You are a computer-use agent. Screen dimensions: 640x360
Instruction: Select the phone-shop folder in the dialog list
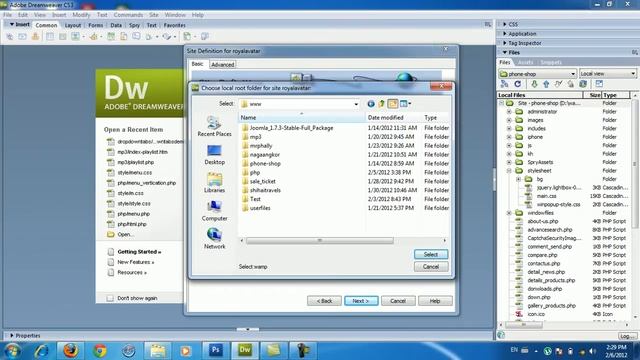coord(265,164)
